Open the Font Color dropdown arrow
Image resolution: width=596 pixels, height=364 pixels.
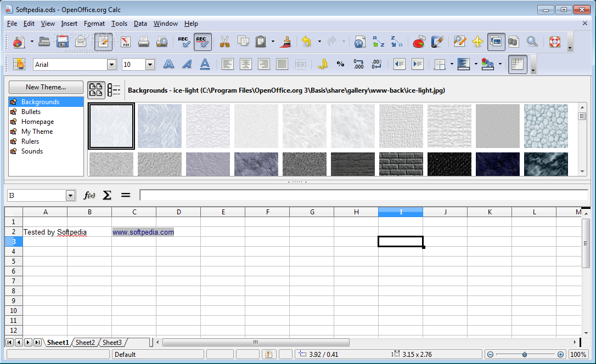coord(500,64)
